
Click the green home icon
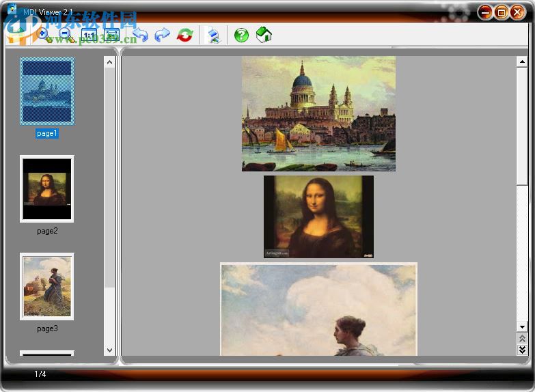pyautogui.click(x=264, y=34)
